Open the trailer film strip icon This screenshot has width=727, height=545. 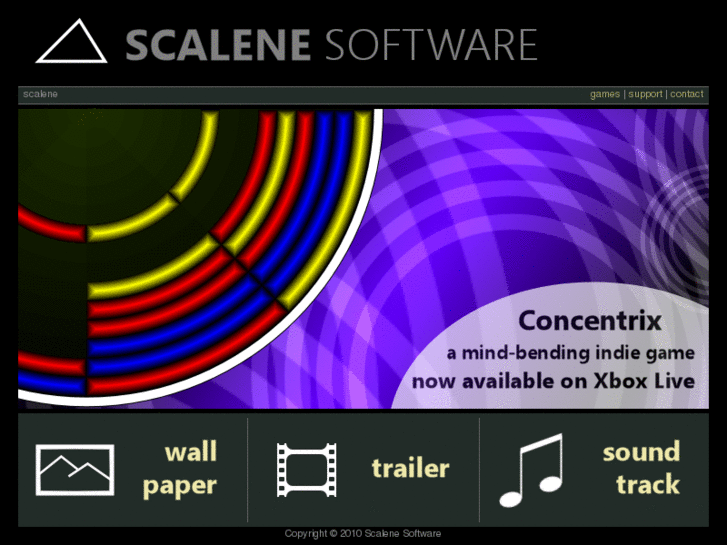point(306,470)
